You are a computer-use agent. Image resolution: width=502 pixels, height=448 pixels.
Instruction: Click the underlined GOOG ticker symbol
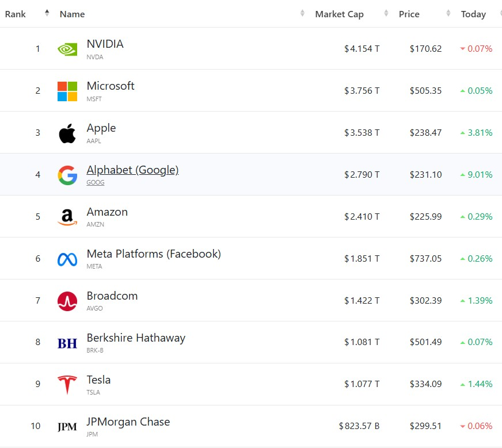click(x=96, y=182)
